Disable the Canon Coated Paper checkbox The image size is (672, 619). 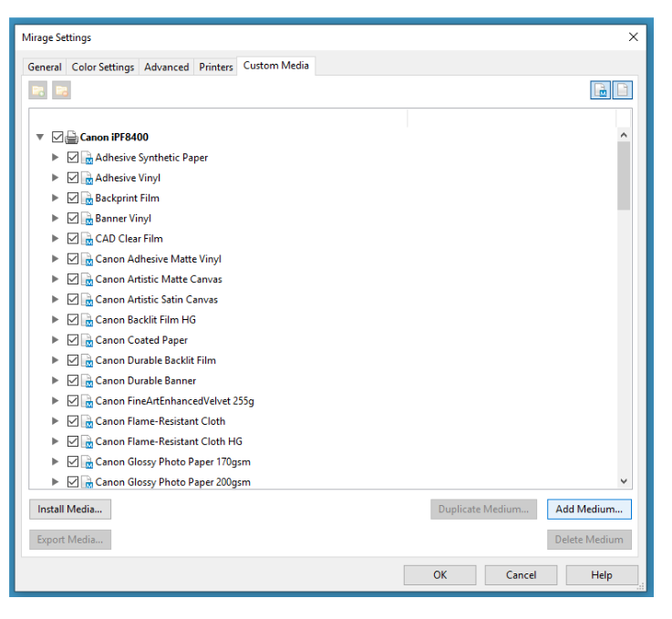click(x=73, y=340)
